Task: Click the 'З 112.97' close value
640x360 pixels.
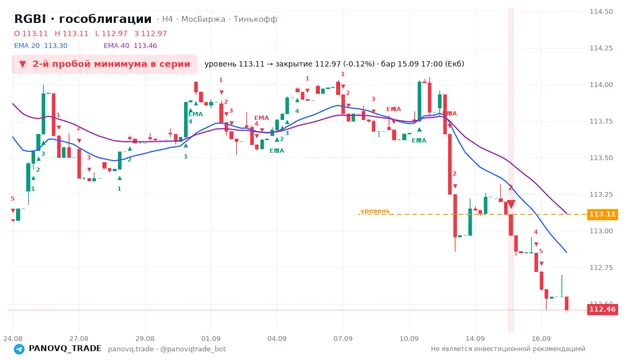Action: [151, 33]
